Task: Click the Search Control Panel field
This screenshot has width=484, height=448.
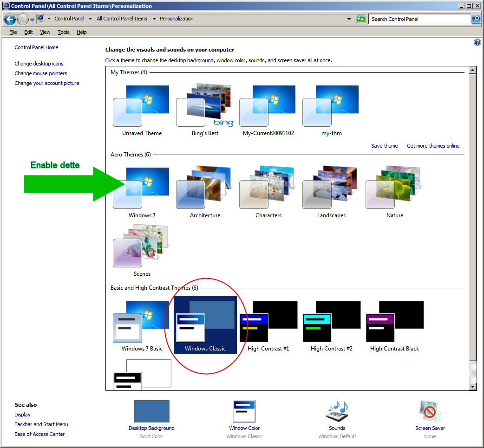Action: pyautogui.click(x=419, y=19)
